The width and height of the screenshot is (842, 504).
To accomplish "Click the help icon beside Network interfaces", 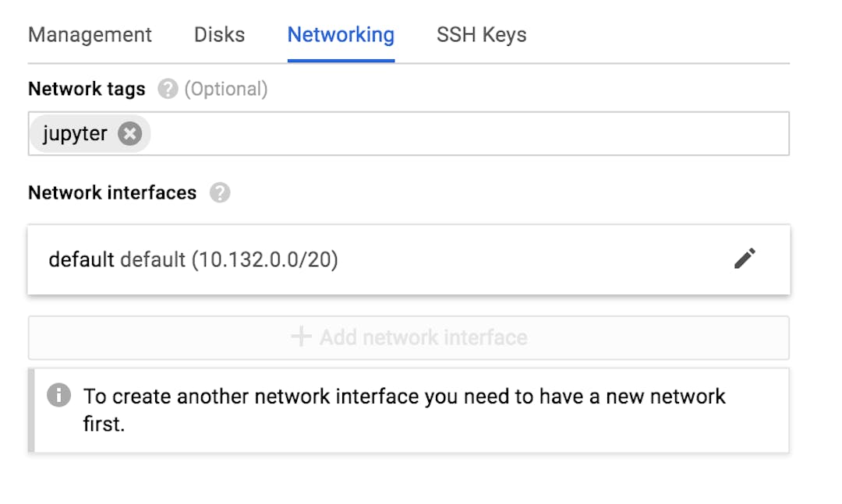I will [221, 192].
